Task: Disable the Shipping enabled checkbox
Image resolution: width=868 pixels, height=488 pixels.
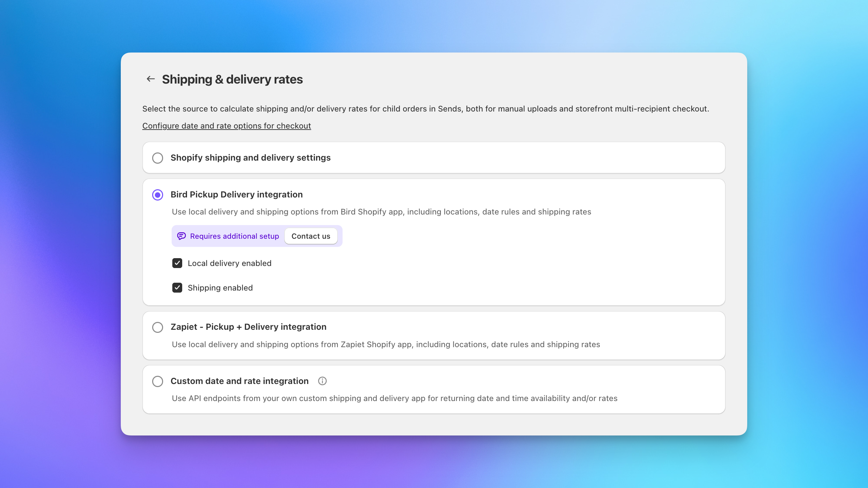Action: click(177, 287)
